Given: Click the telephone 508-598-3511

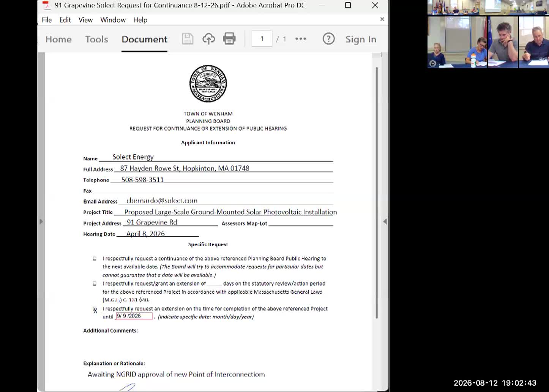Looking at the screenshot, I should [x=142, y=180].
